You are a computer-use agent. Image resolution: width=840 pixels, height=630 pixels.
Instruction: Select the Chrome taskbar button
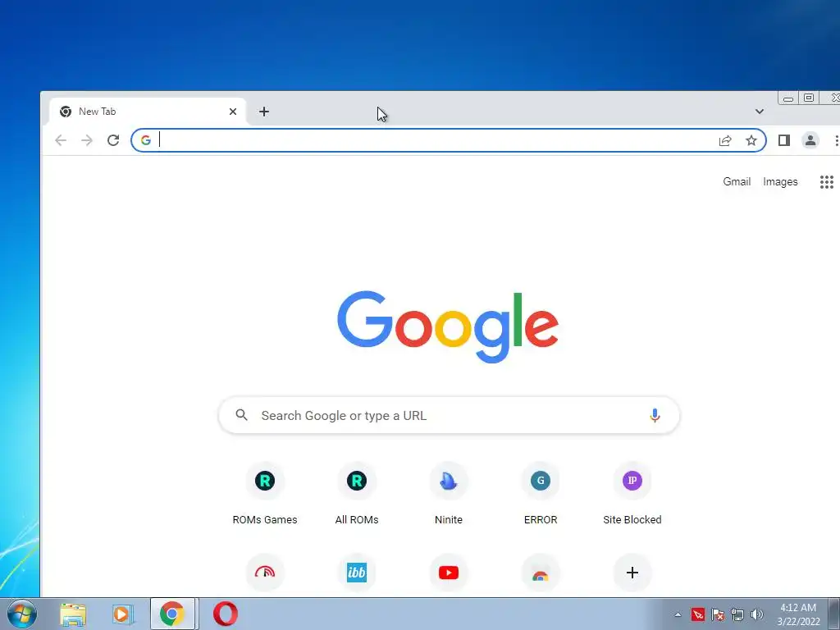[x=172, y=614]
